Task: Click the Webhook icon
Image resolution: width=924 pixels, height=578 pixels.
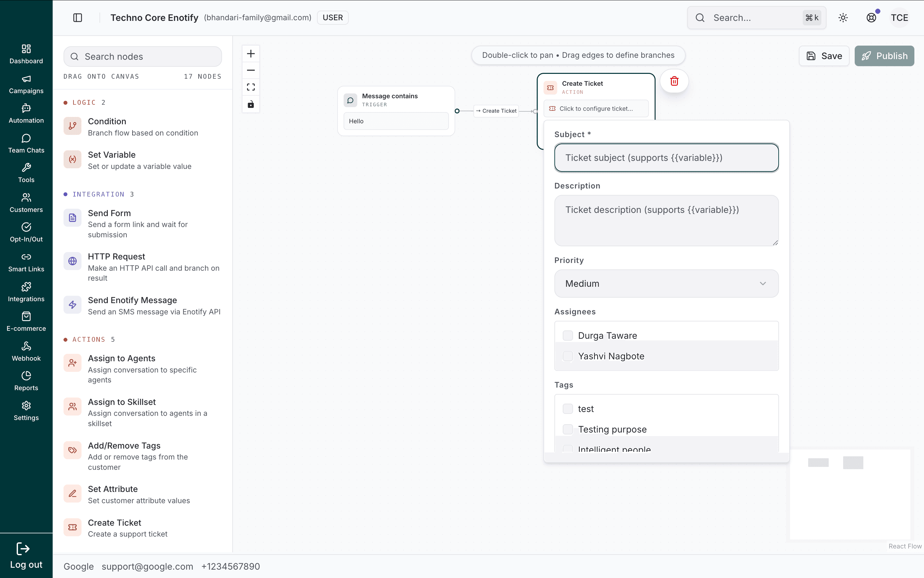Action: [x=26, y=346]
